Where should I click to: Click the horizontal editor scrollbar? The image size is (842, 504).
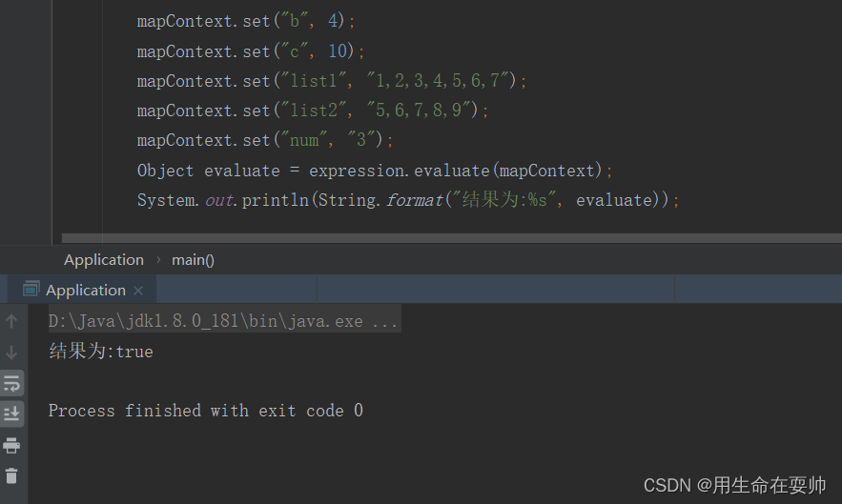tap(452, 238)
